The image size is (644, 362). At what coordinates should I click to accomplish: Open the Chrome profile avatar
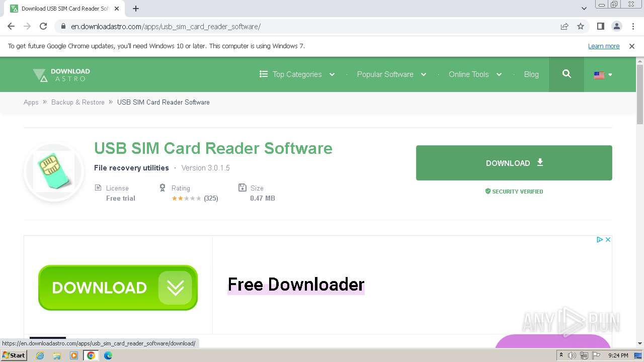(616, 26)
